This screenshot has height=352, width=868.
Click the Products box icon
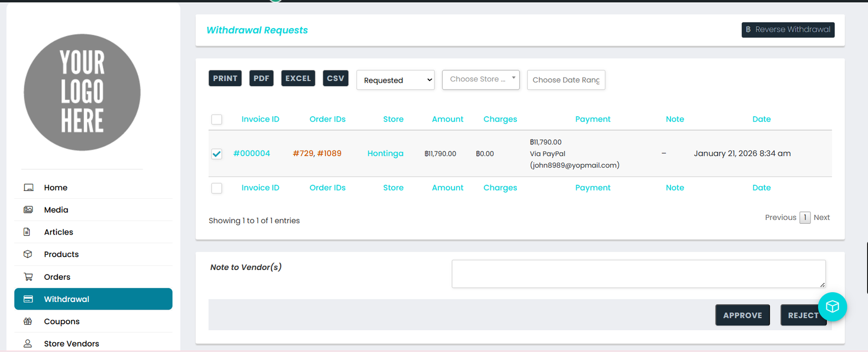28,254
